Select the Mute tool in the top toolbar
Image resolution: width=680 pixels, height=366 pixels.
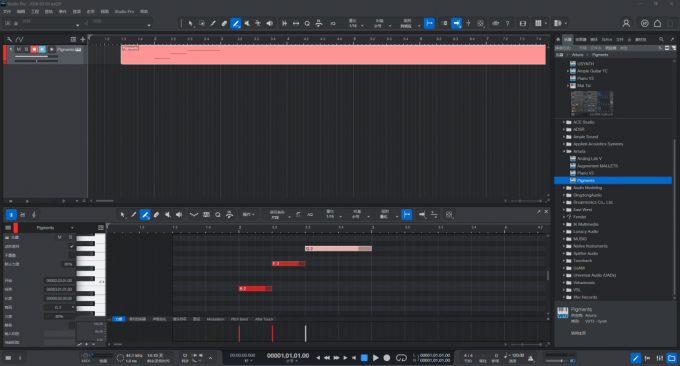247,23
